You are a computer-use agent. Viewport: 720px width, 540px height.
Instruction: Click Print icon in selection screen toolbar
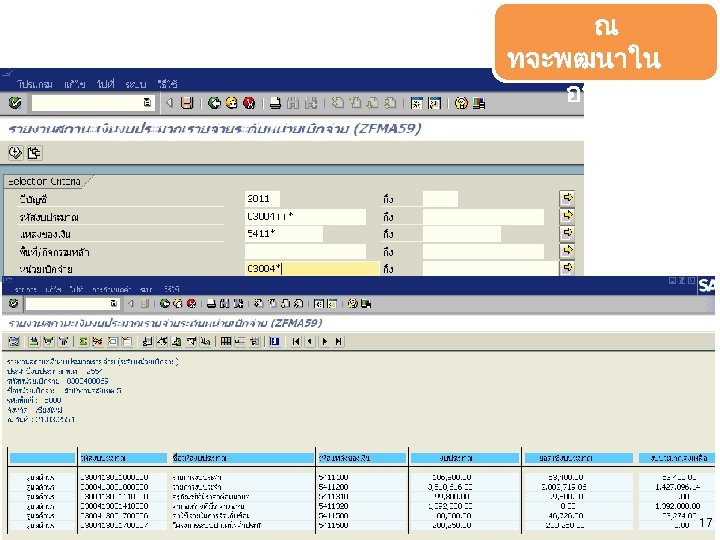(x=275, y=103)
